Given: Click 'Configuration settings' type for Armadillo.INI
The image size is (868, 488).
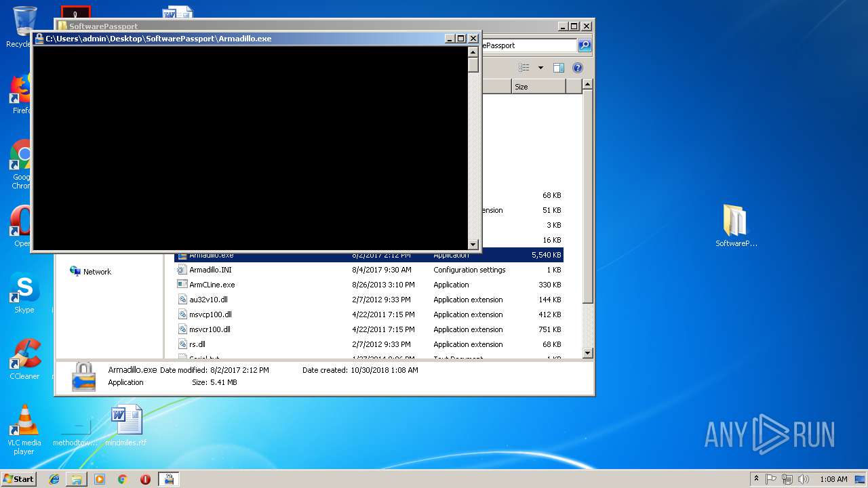Looking at the screenshot, I should pyautogui.click(x=469, y=270).
